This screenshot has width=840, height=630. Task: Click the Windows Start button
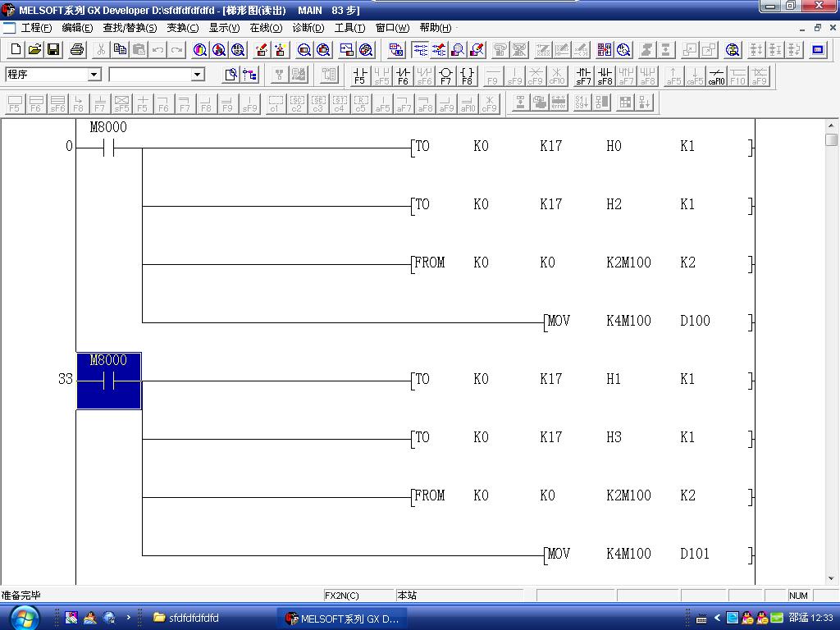point(23,618)
